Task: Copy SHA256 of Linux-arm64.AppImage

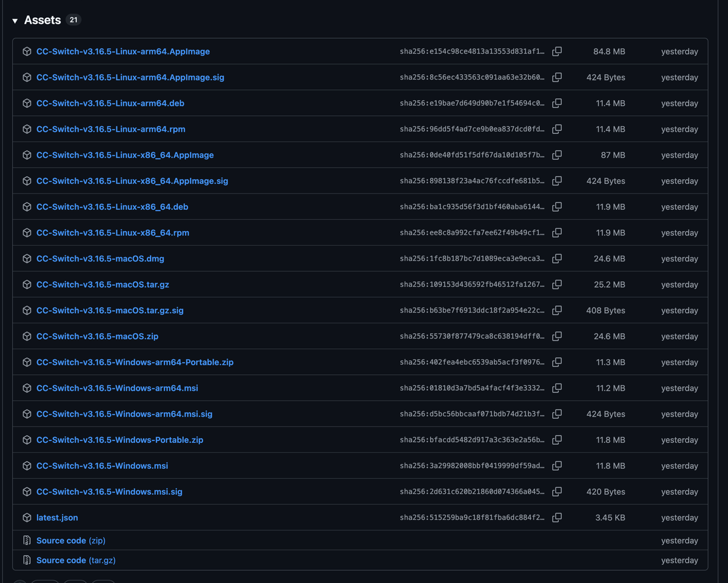Action: pos(557,52)
